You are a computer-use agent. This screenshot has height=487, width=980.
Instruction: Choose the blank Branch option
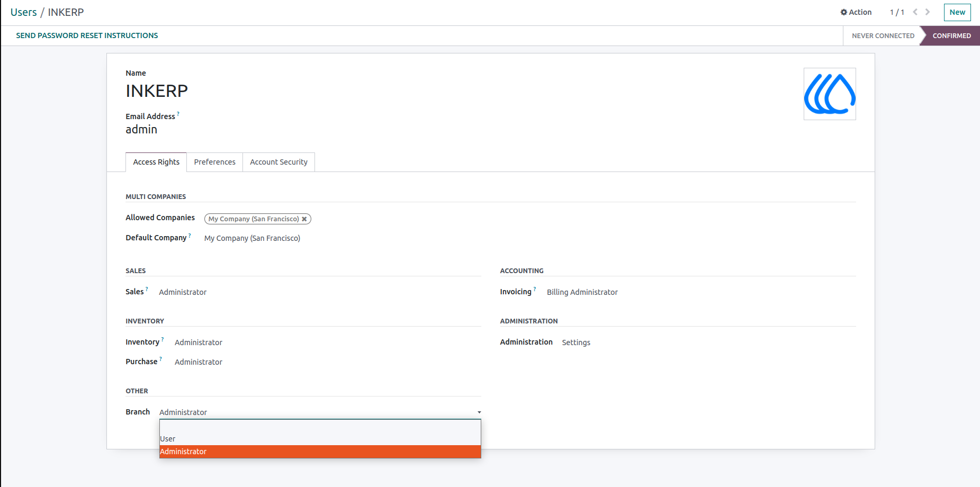tap(320, 427)
